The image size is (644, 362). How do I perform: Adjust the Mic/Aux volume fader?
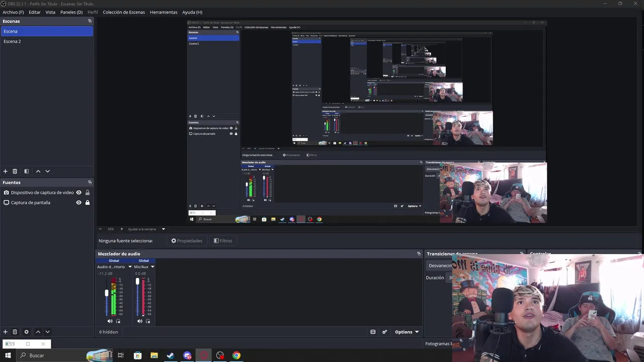pos(137,282)
